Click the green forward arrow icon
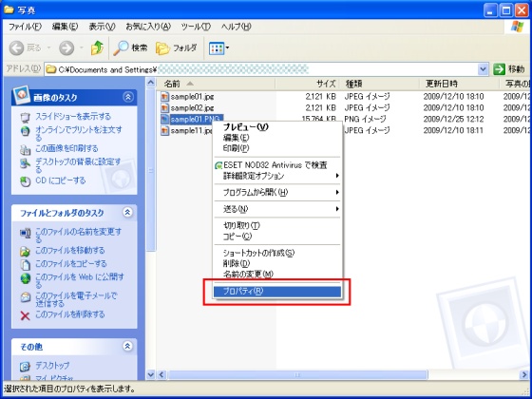532x399 pixels. tap(66, 48)
